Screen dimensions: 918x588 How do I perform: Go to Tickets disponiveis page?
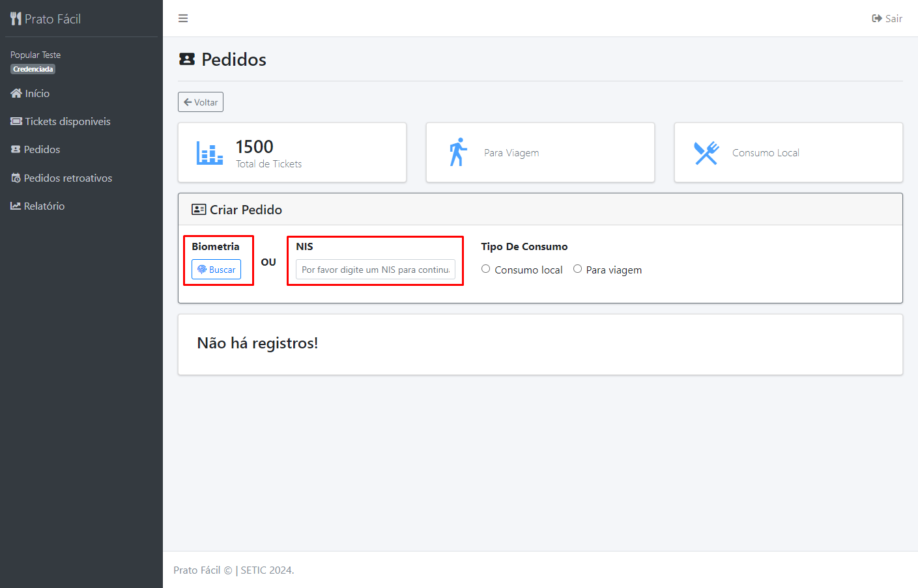(x=67, y=122)
